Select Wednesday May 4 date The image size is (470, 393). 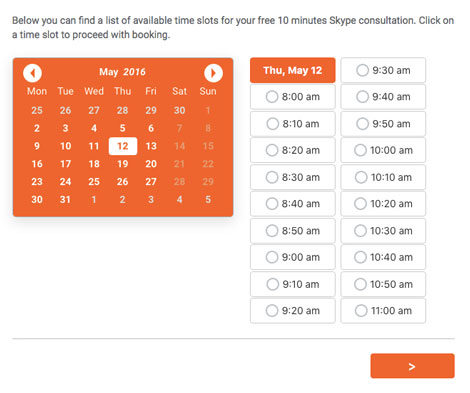click(94, 128)
